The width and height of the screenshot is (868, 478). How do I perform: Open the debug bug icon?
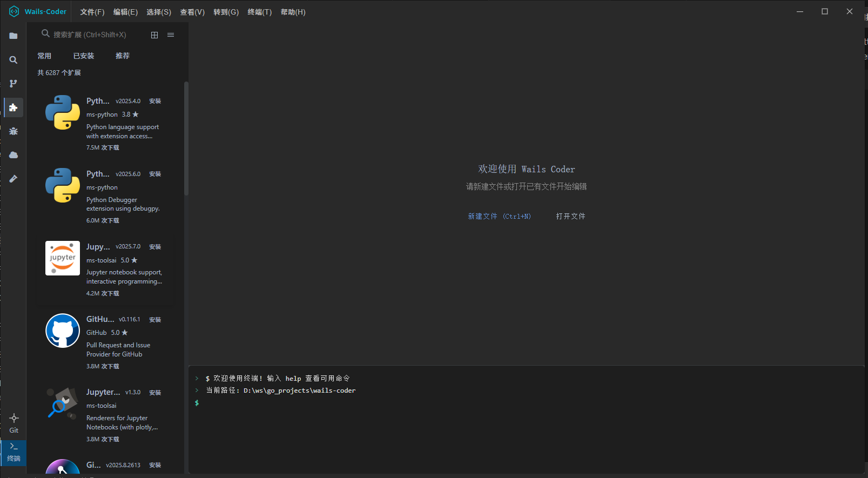(x=14, y=131)
